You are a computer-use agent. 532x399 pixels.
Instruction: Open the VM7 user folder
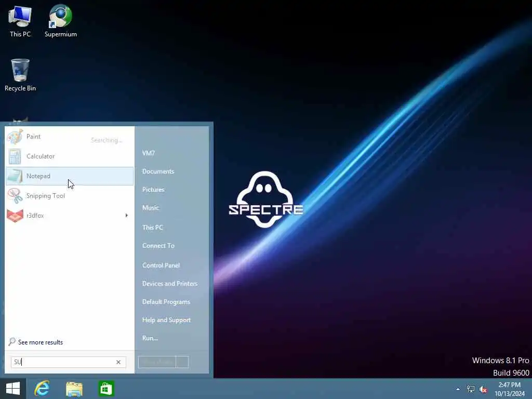(x=149, y=153)
